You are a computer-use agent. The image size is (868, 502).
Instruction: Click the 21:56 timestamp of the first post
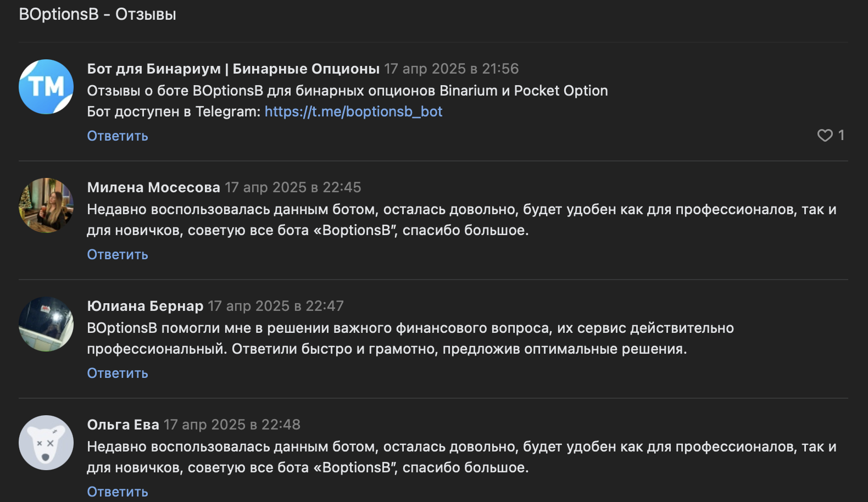[x=451, y=69]
